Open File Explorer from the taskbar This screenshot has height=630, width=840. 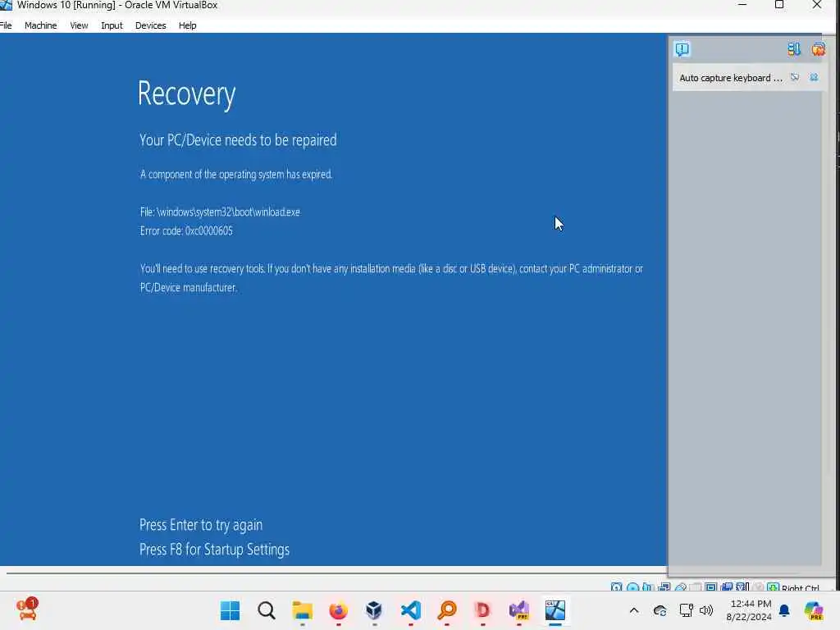pyautogui.click(x=302, y=610)
